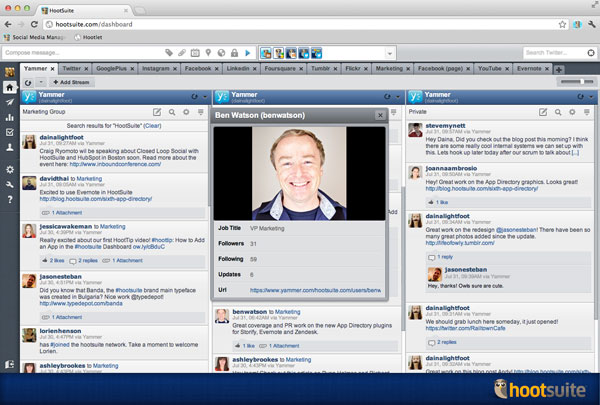Click gear icon in Private stream
The width and height of the screenshot is (600, 405).
click(572, 112)
